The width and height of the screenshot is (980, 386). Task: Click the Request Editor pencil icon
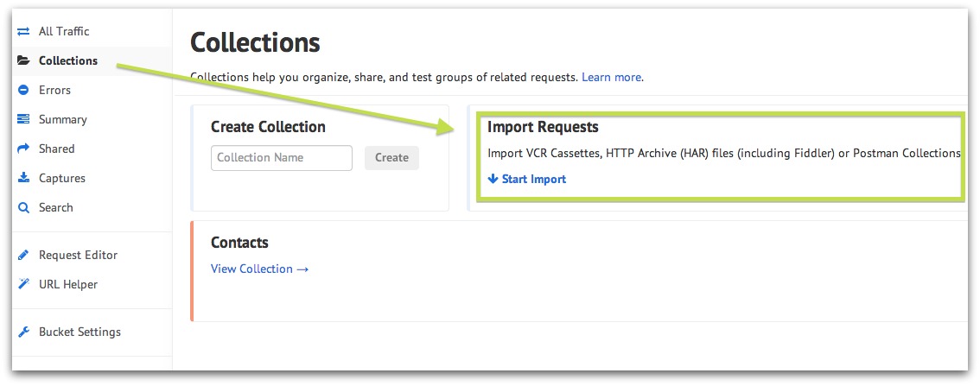[x=23, y=255]
